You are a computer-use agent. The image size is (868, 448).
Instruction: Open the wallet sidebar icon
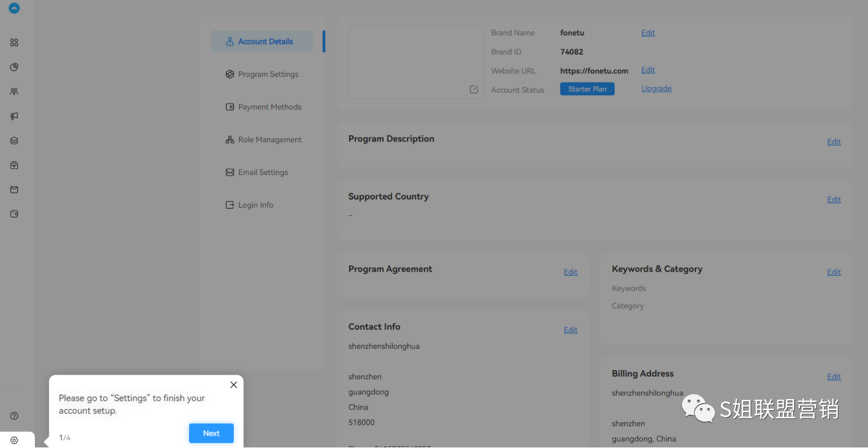pos(15,214)
